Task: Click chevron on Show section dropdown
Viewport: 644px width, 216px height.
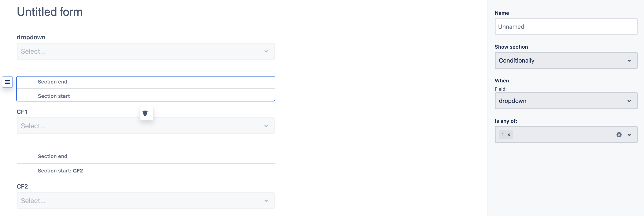Action: pyautogui.click(x=629, y=61)
